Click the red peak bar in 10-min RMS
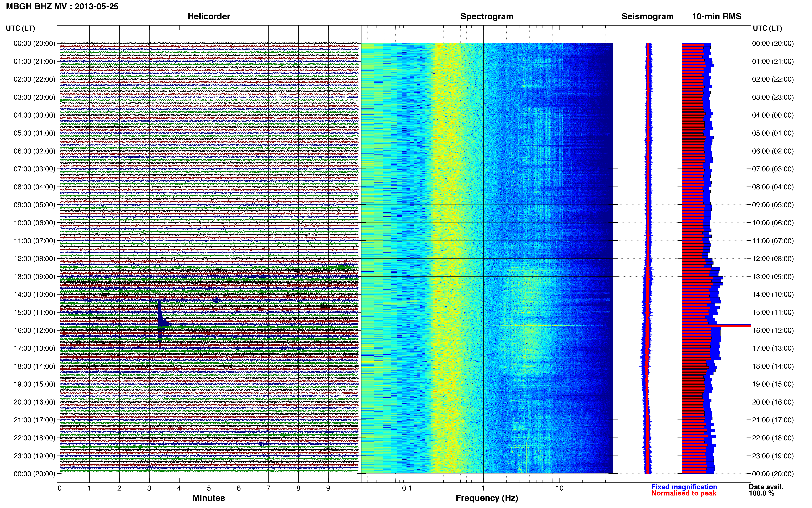This screenshot has height=508, width=812. pyautogui.click(x=716, y=326)
